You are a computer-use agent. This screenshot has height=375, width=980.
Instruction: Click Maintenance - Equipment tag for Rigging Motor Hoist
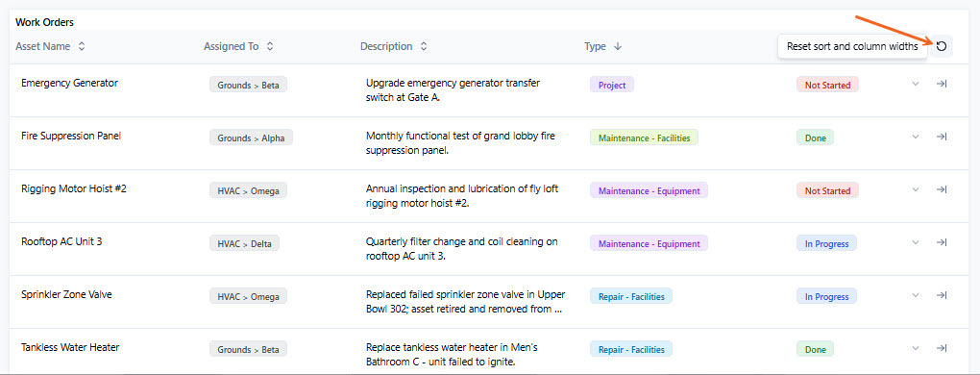pyautogui.click(x=649, y=190)
